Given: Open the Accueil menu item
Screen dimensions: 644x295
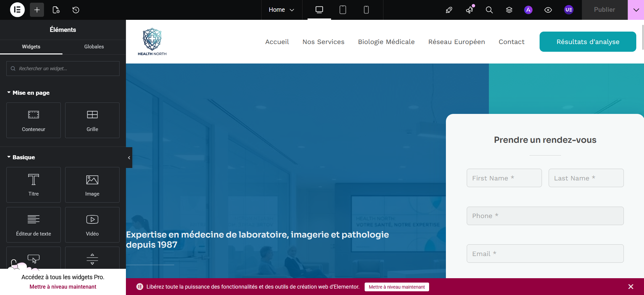Looking at the screenshot, I should (277, 42).
